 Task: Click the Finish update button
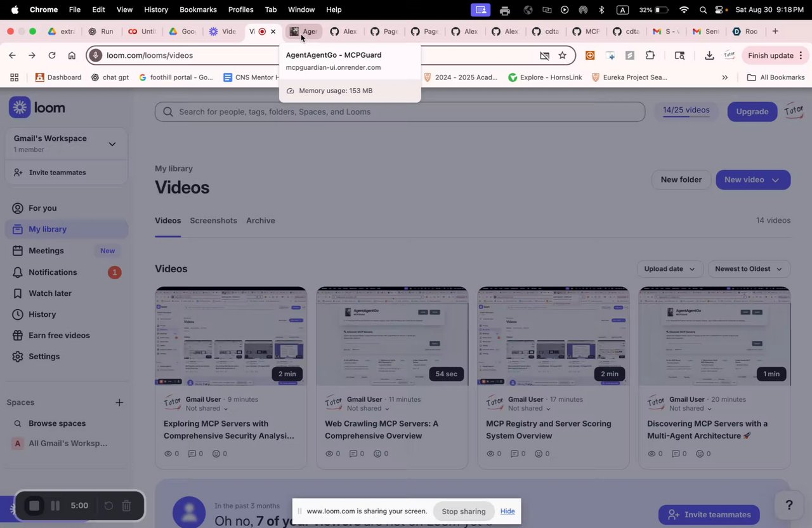click(x=775, y=56)
